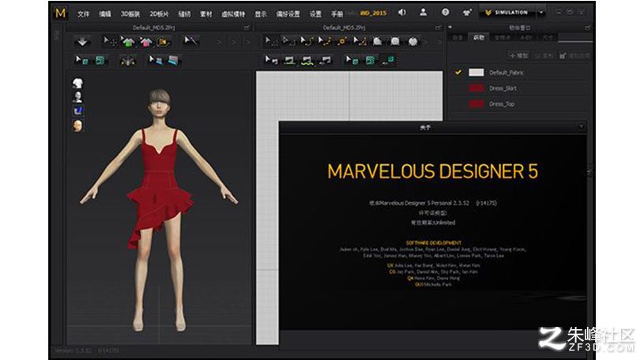The width and height of the screenshot is (644, 360).
Task: Open avatar display options icon in 3D view
Action: tap(77, 97)
